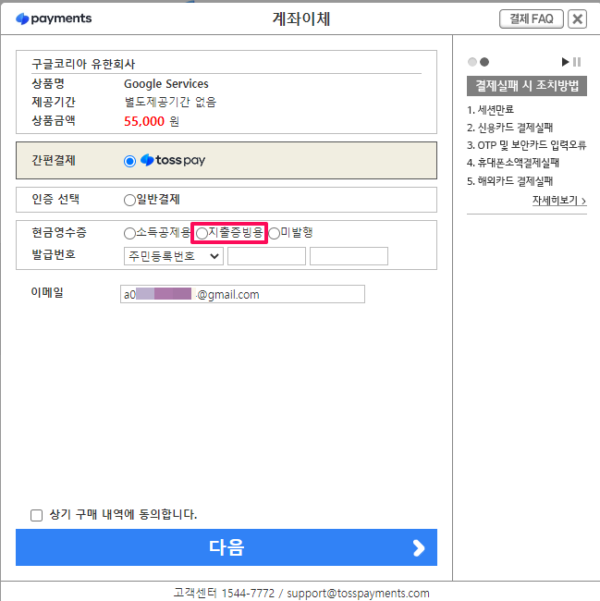The image size is (600, 601).
Task: Click the 결제실패 시 조치방법 heading
Action: (527, 86)
